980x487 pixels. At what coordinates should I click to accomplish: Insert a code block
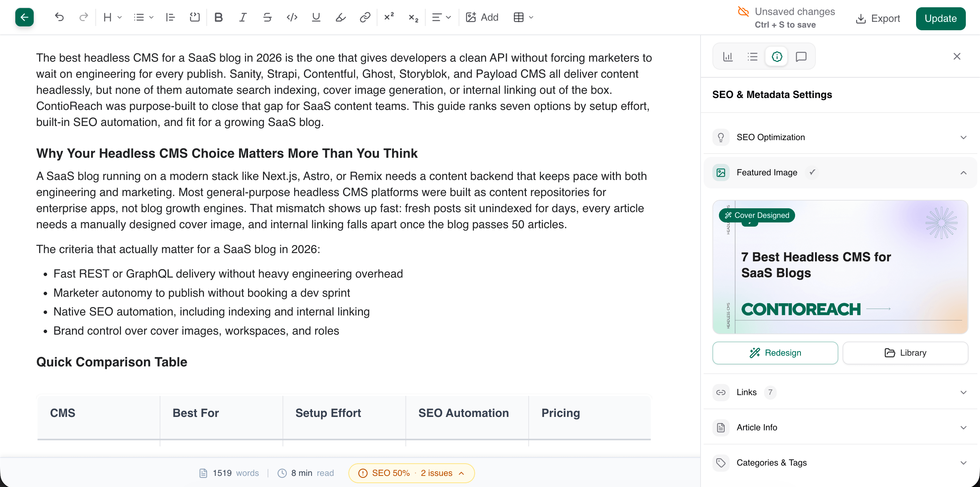195,17
